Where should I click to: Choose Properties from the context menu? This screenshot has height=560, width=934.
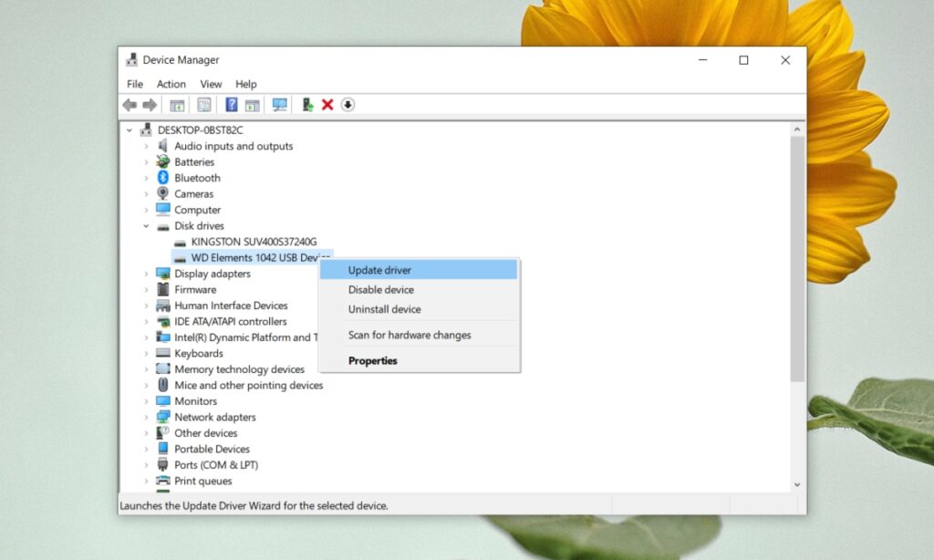point(372,360)
